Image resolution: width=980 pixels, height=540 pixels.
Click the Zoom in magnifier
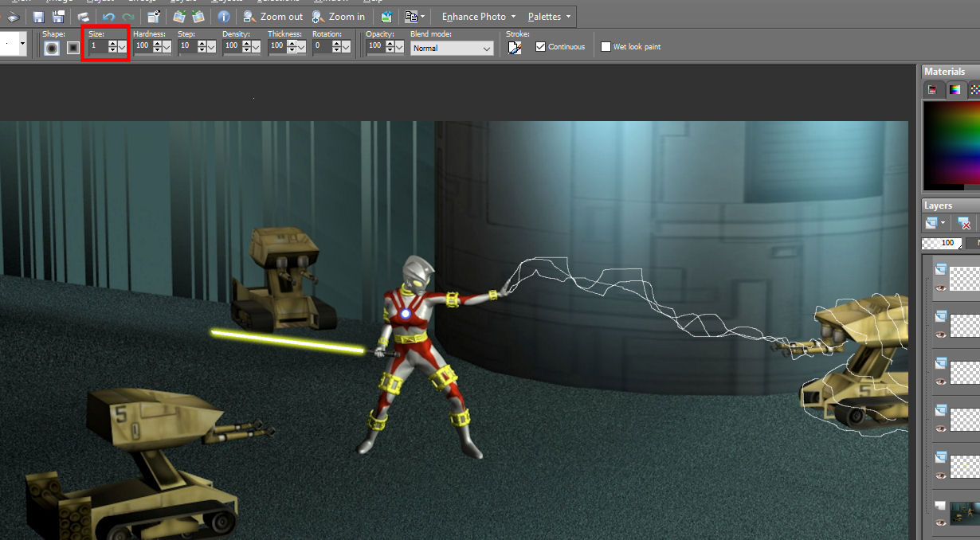(318, 16)
